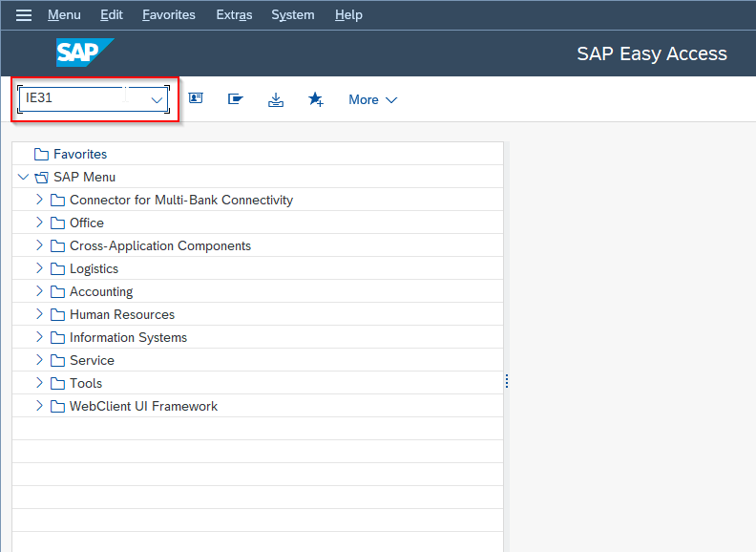Select the Tools tree row text
The image size is (756, 552).
pyautogui.click(x=86, y=384)
